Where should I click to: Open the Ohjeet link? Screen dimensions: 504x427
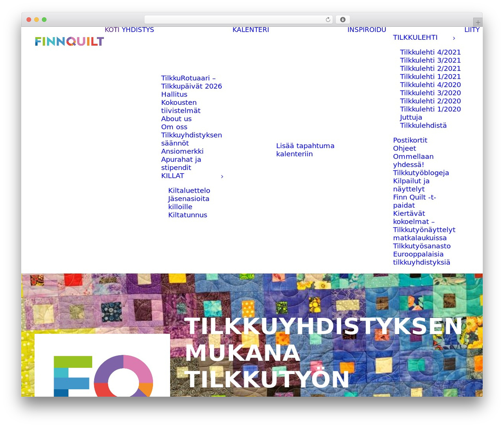404,148
